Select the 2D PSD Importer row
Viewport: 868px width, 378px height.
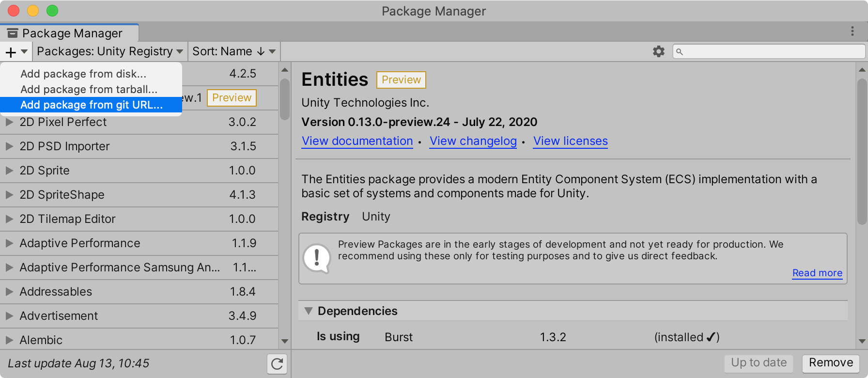click(139, 146)
